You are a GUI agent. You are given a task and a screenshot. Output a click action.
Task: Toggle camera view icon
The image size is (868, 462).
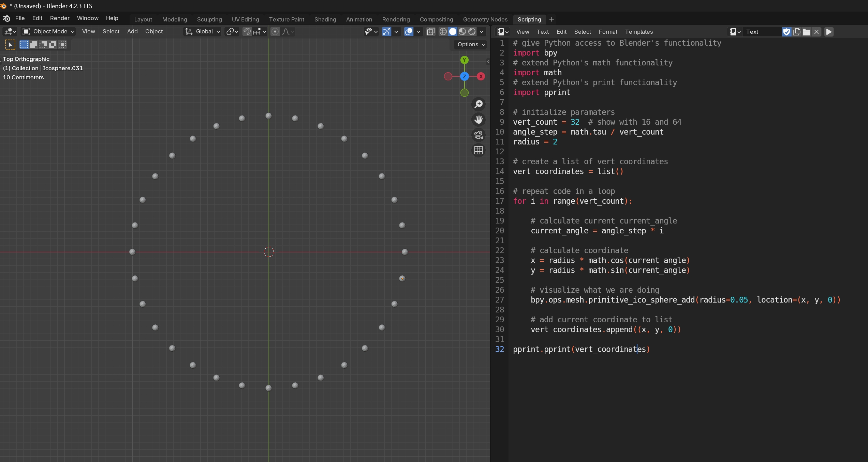479,135
